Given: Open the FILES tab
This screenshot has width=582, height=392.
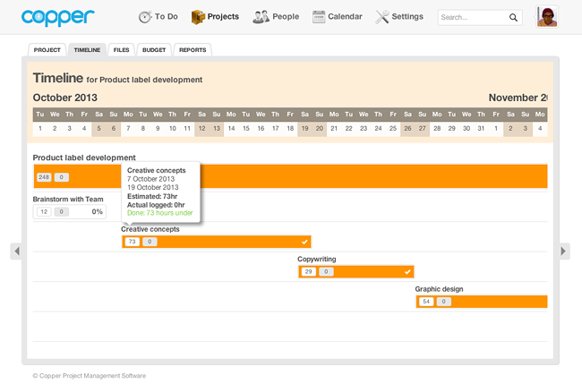Looking at the screenshot, I should pyautogui.click(x=122, y=50).
